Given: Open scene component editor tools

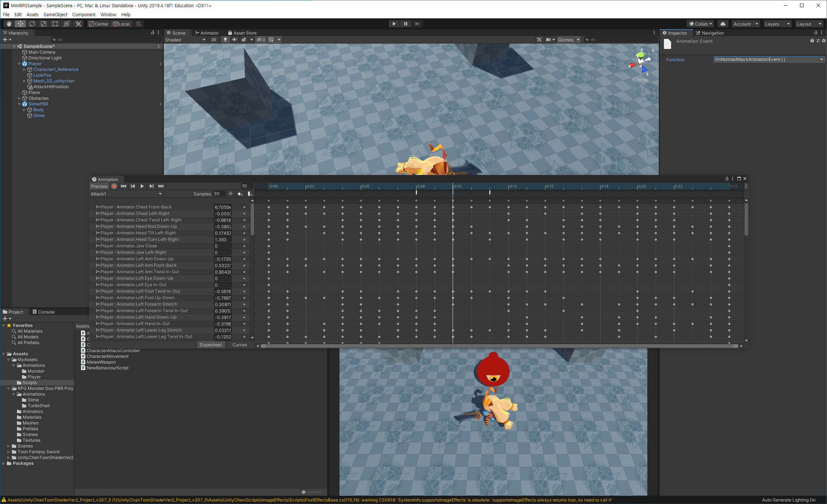Looking at the screenshot, I should (539, 40).
